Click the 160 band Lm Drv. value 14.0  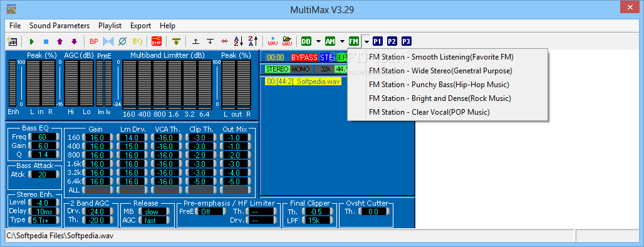pos(132,137)
